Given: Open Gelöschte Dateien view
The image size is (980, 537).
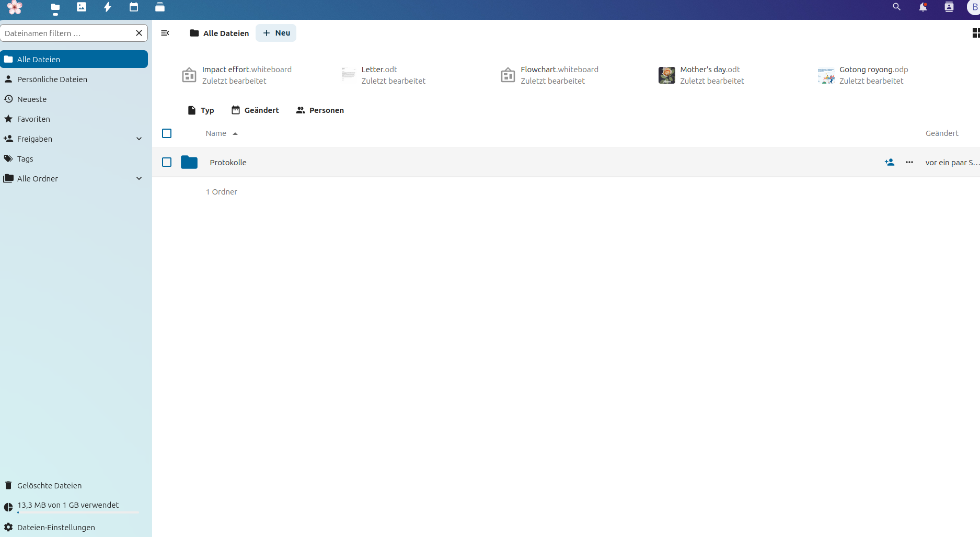Looking at the screenshot, I should (49, 485).
